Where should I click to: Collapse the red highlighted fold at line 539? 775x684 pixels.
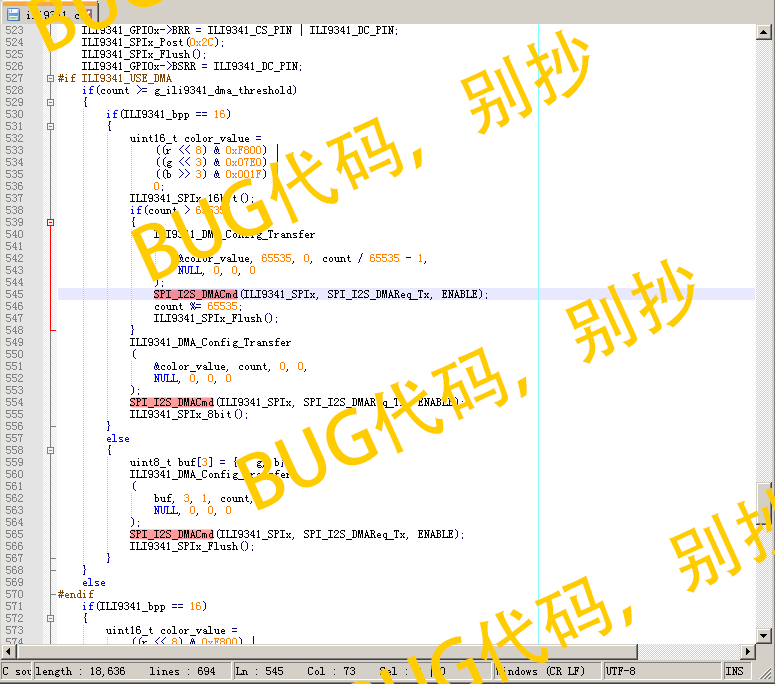(50, 222)
